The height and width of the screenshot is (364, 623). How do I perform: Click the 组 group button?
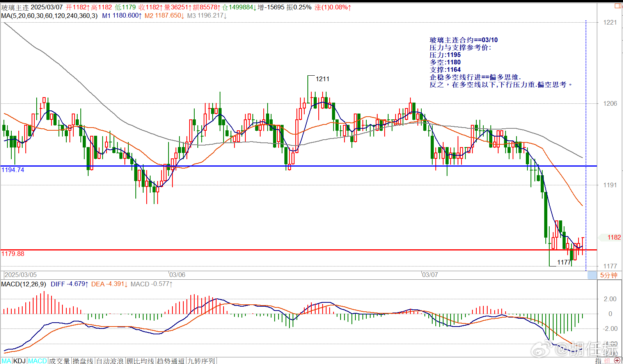[x=607, y=361]
